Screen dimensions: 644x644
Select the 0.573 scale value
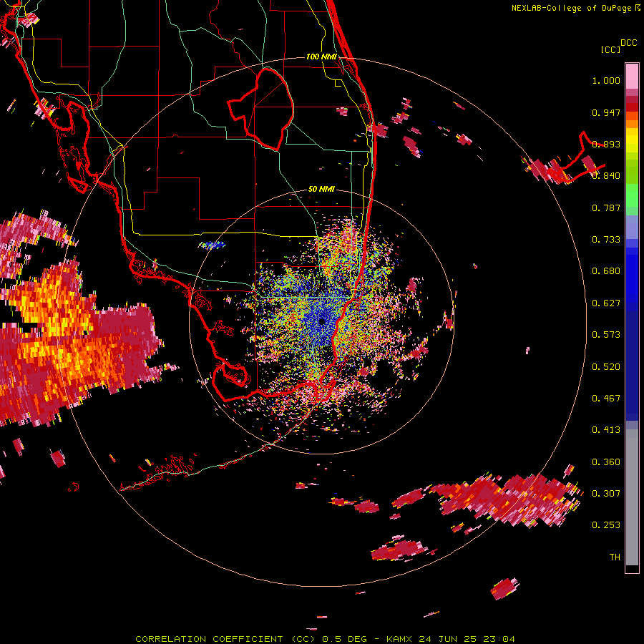606,335
